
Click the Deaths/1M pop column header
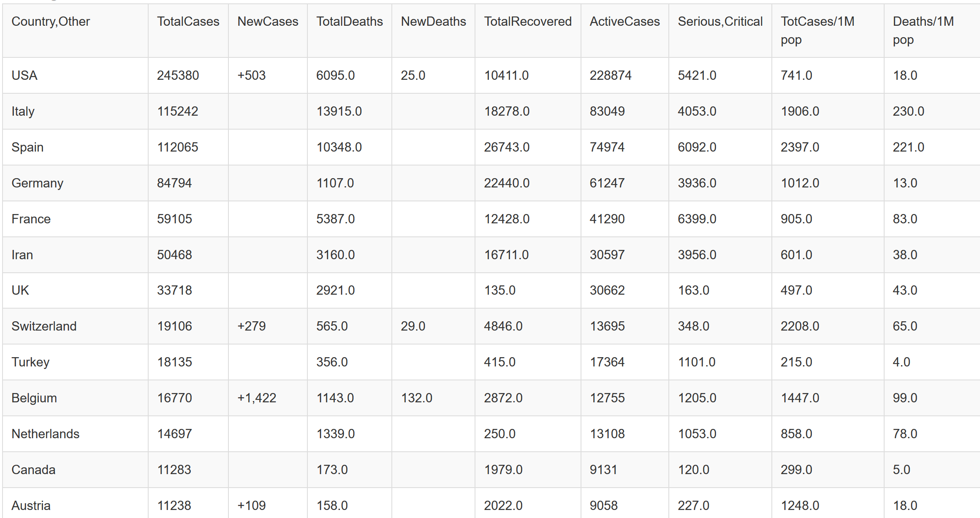point(923,30)
